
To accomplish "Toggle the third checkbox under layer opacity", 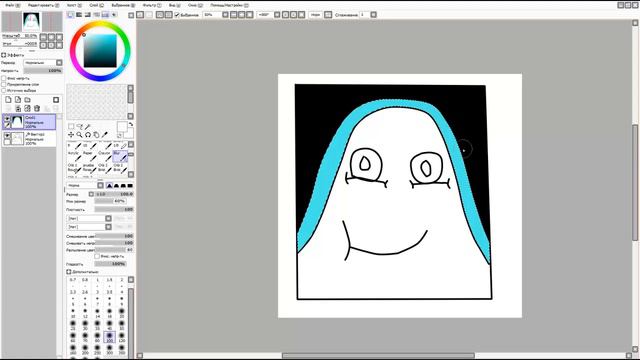I will (4, 90).
